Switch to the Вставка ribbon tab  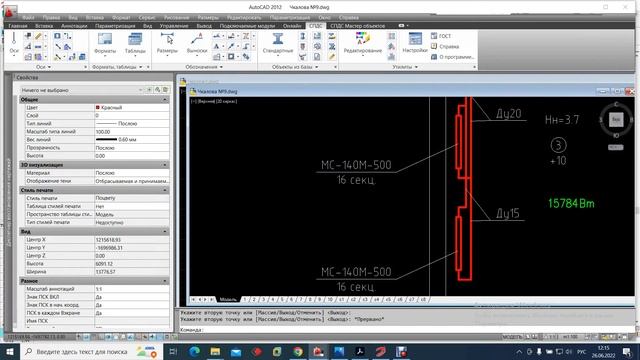pyautogui.click(x=44, y=26)
